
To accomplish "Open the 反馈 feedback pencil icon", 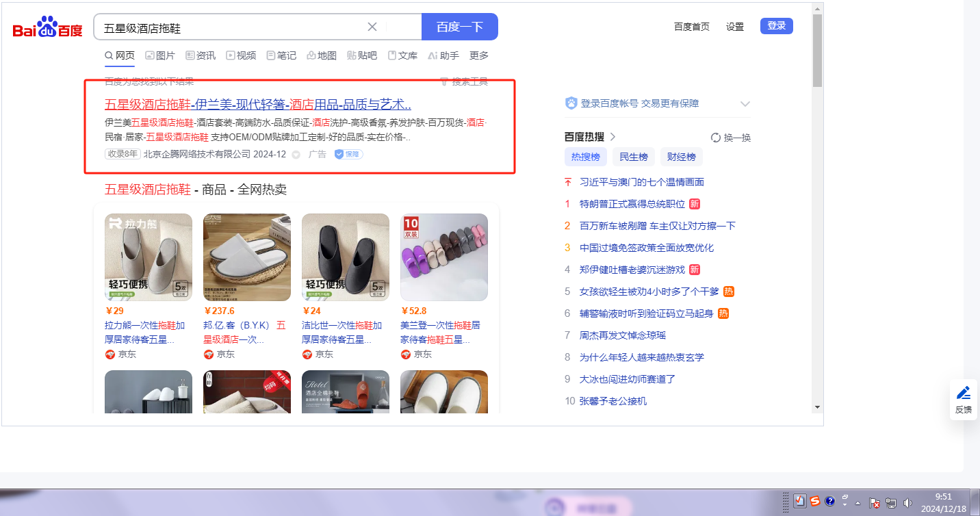I will click(964, 393).
